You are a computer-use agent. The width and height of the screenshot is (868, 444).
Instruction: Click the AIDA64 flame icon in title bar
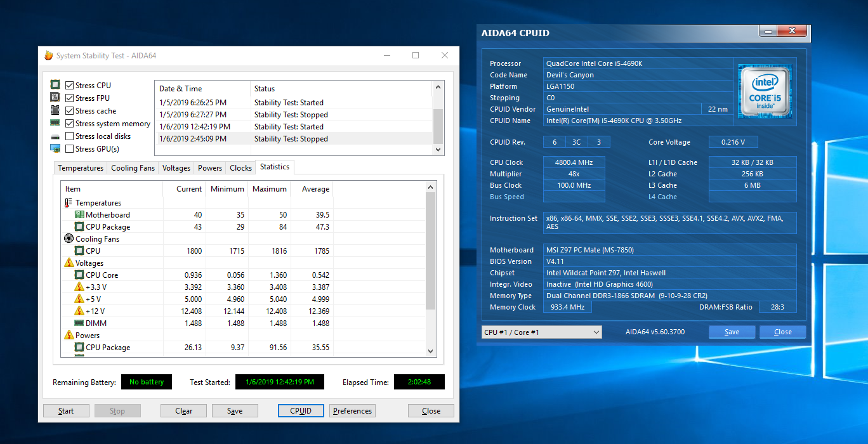click(x=49, y=55)
